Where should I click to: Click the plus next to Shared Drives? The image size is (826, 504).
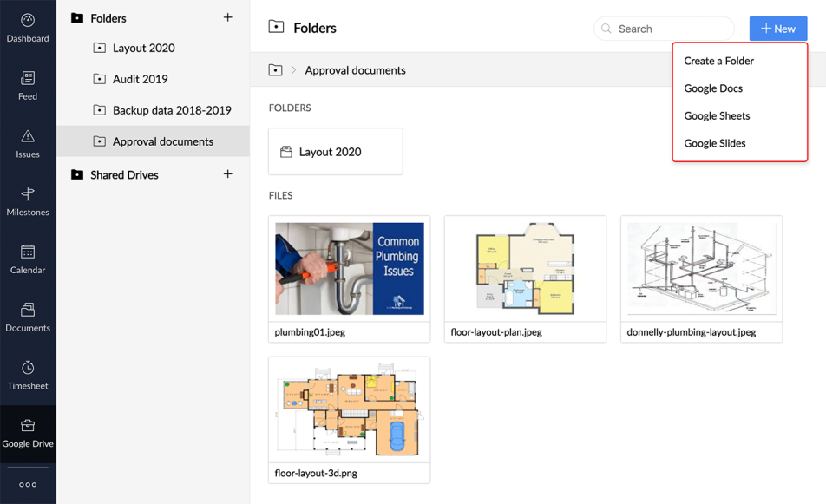pyautogui.click(x=227, y=174)
